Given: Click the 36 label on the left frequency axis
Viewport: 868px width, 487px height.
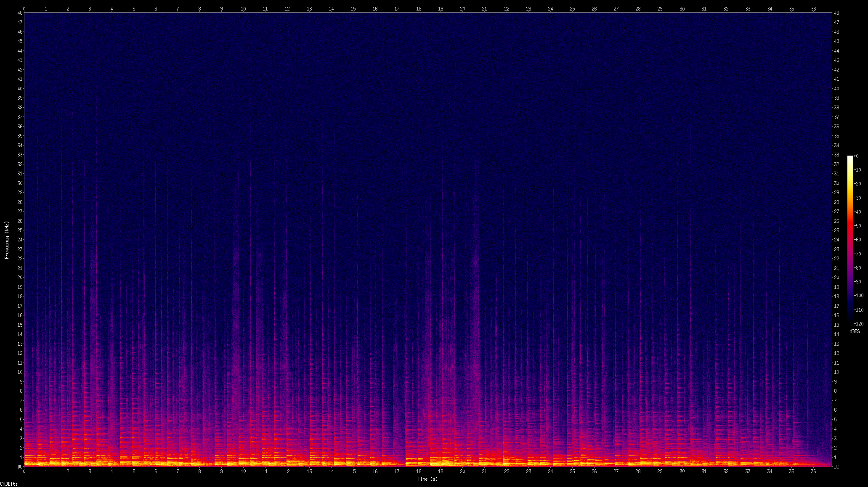Looking at the screenshot, I should (x=20, y=127).
